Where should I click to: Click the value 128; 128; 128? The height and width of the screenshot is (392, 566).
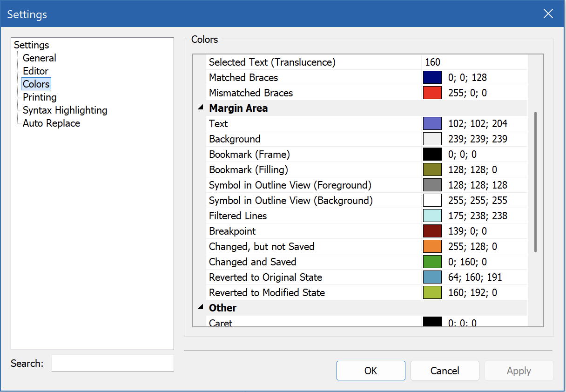click(x=478, y=185)
